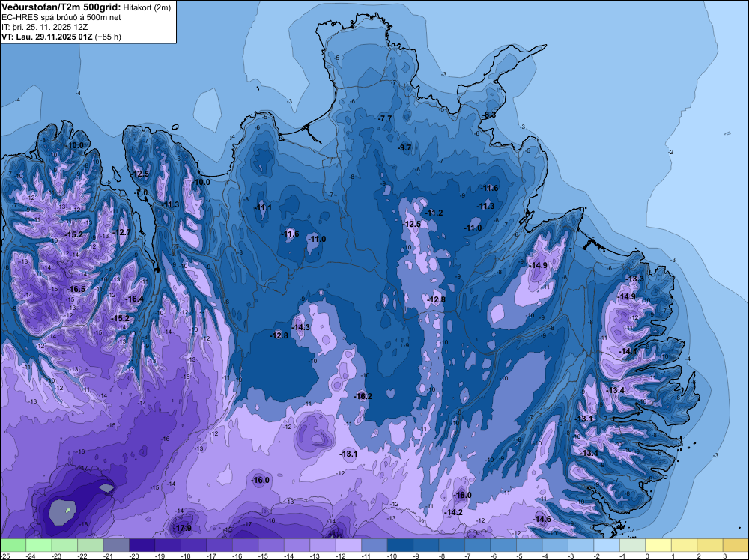Screen dimensions: 749x560
Task: Click the light blue legend swatch labeled -3
Action: 580,545
